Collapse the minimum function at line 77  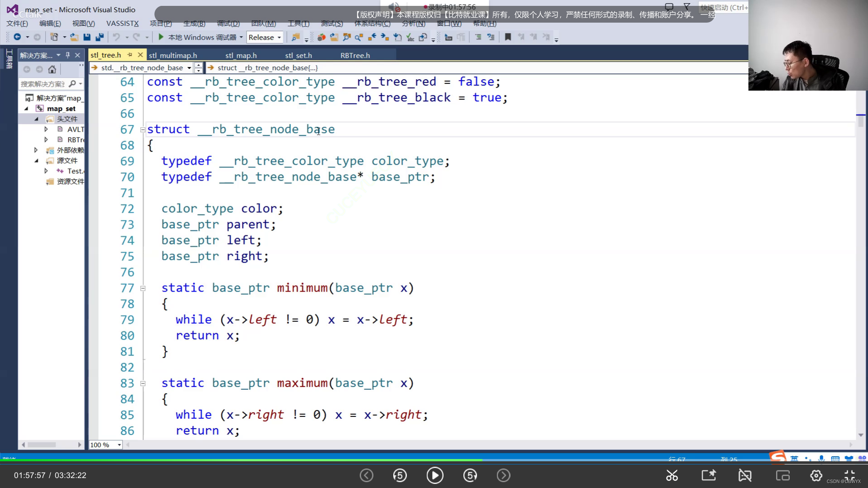(x=143, y=288)
